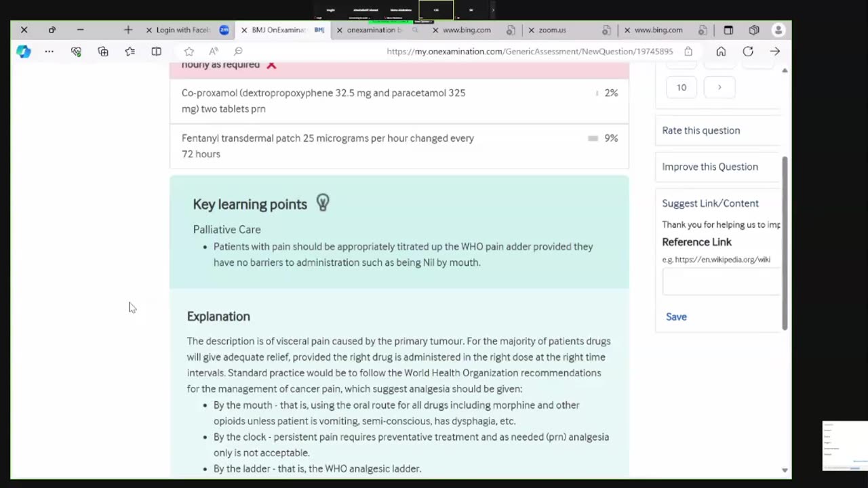Close the Login with Facebook tab

point(149,30)
